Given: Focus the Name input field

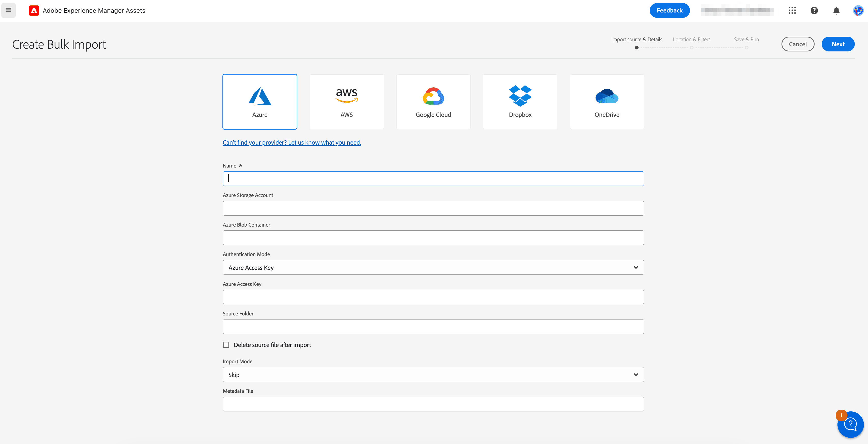Looking at the screenshot, I should pyautogui.click(x=433, y=179).
